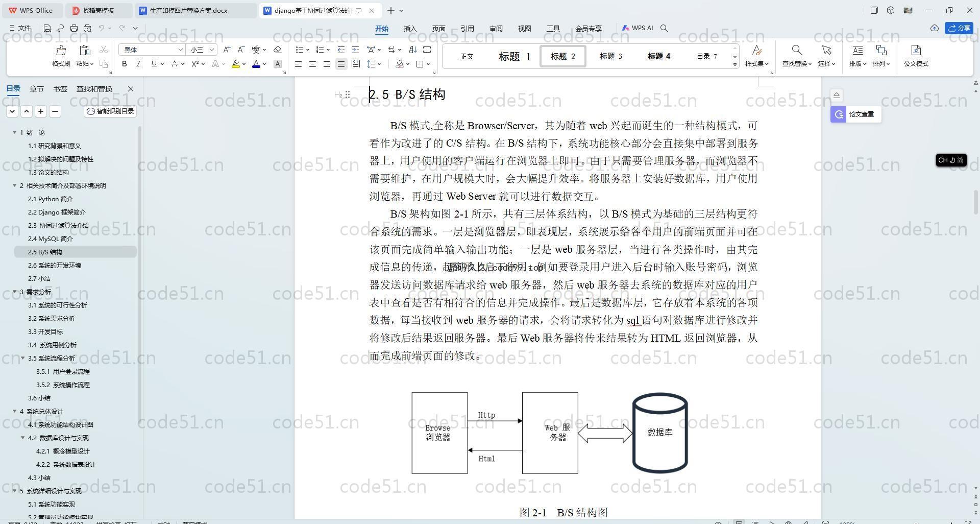Click the shape fill/shading color icon
Image resolution: width=980 pixels, height=524 pixels.
tap(400, 64)
